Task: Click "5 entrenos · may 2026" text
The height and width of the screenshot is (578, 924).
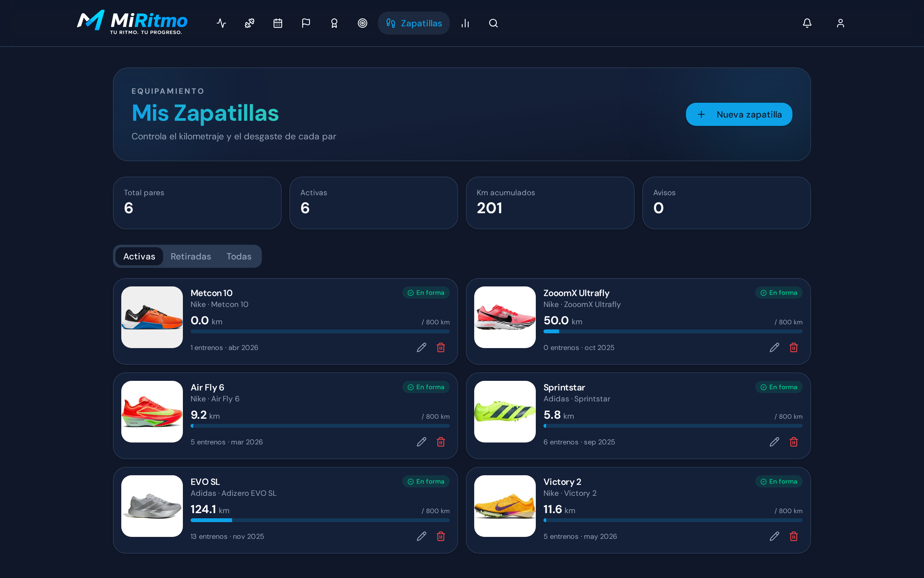Action: [580, 536]
